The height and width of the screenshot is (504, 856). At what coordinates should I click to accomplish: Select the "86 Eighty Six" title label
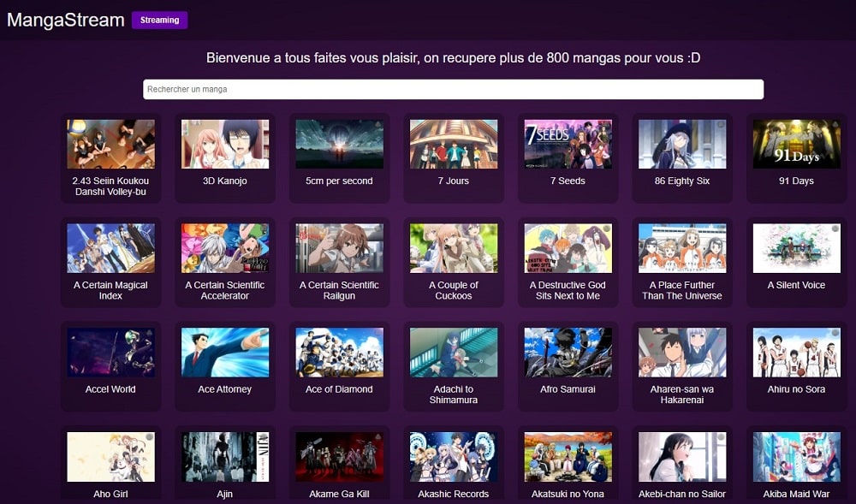click(682, 181)
